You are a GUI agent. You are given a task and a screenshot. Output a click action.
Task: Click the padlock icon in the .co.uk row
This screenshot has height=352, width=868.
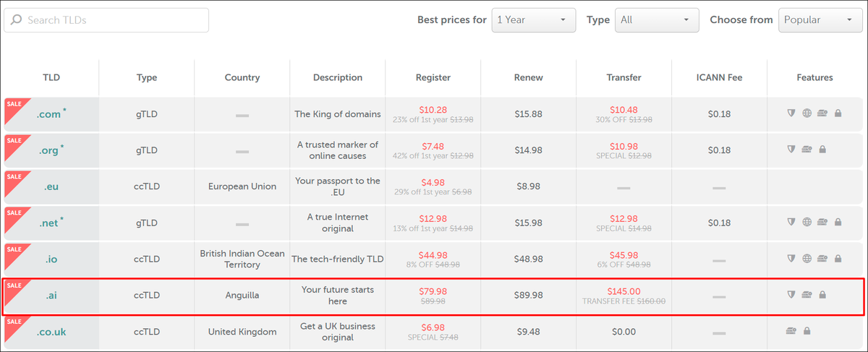tap(806, 332)
